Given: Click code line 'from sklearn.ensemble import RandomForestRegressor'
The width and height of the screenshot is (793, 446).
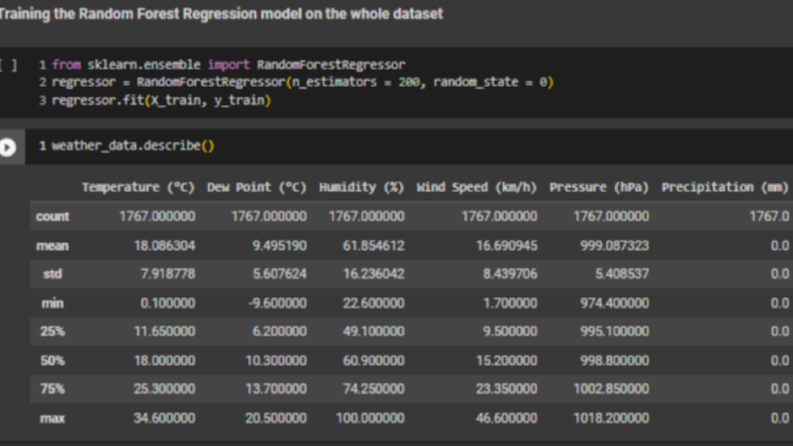Looking at the screenshot, I should 229,65.
